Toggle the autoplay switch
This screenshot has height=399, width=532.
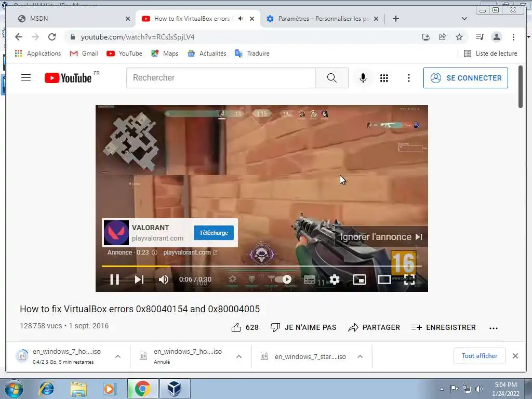[x=283, y=279]
